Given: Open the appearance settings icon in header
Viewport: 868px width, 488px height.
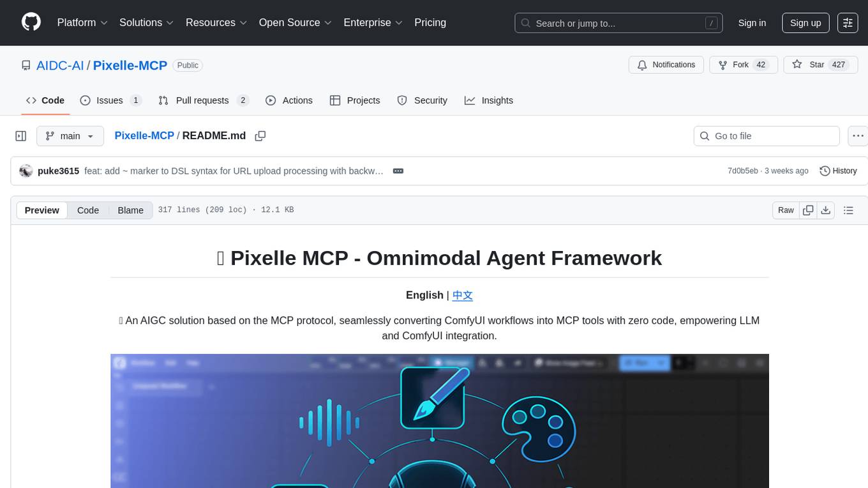Looking at the screenshot, I should pyautogui.click(x=848, y=23).
